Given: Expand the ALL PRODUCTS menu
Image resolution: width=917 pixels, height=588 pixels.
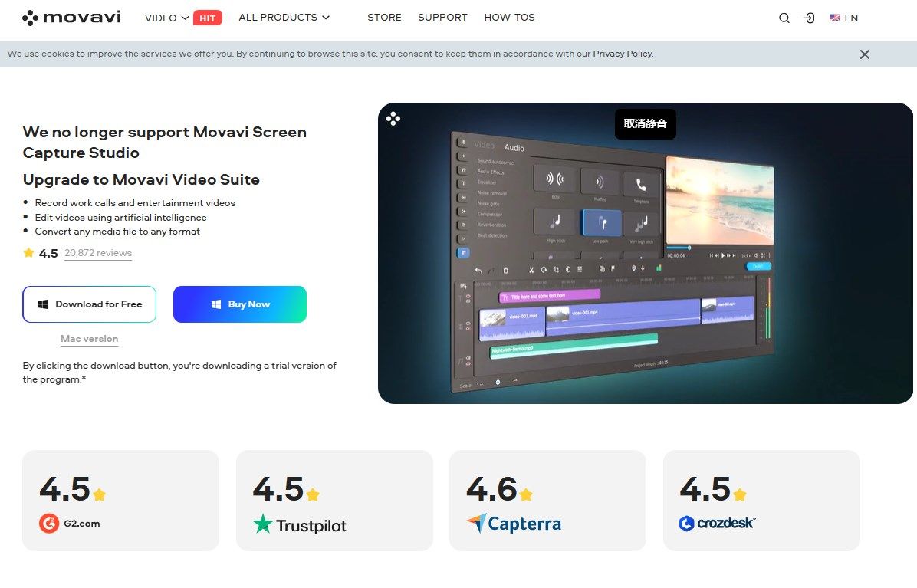Looking at the screenshot, I should (284, 18).
